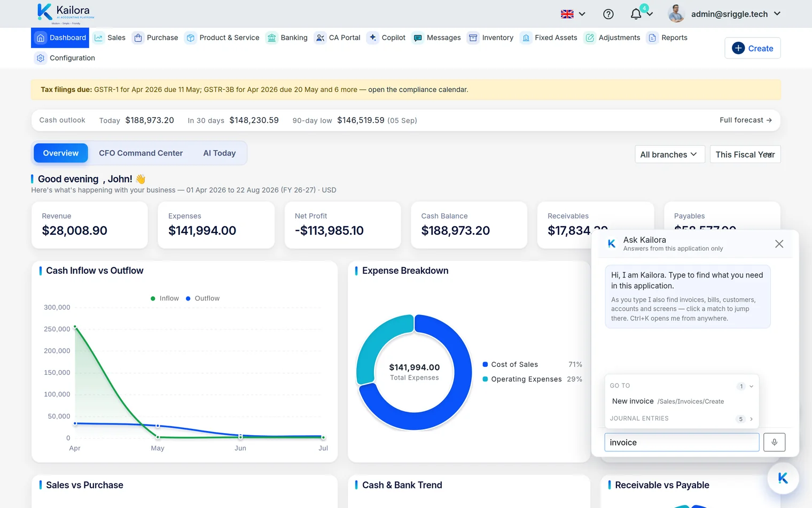Open the admin@sriggle.tech account dropdown
812x508 pixels.
(x=725, y=14)
